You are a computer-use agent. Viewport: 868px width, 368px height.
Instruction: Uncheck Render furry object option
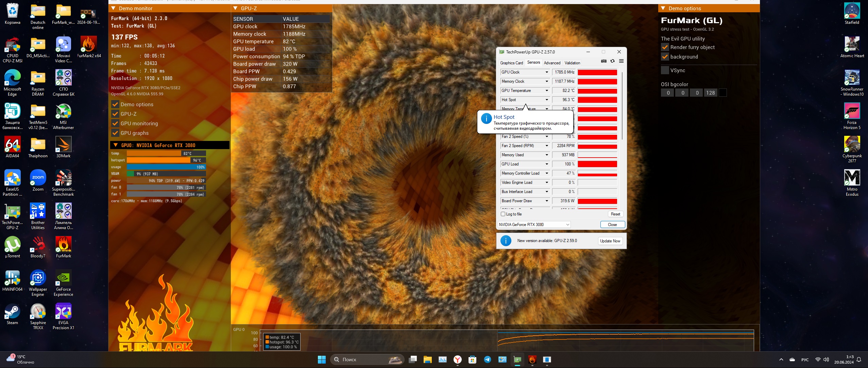point(665,47)
